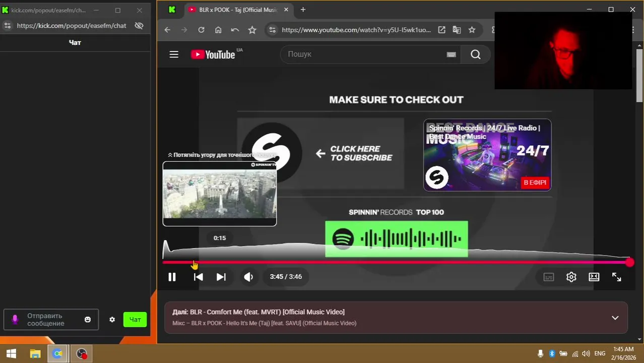Click the red scrubber at the end of the progress bar

coord(629,262)
